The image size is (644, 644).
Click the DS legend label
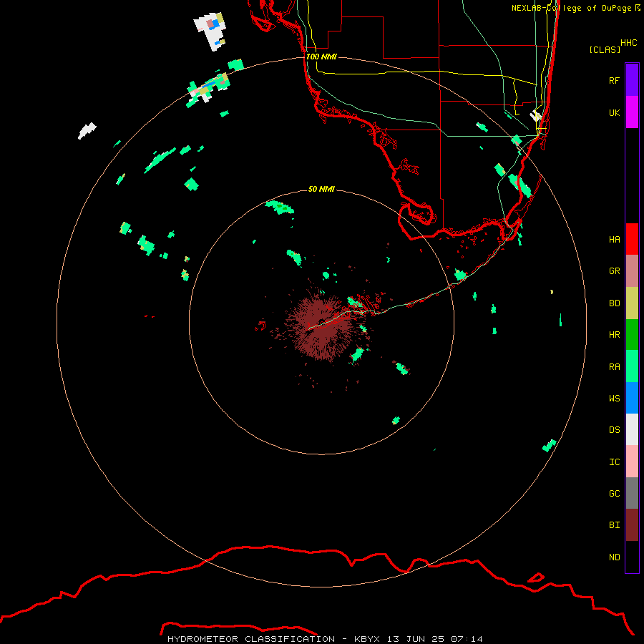614,429
